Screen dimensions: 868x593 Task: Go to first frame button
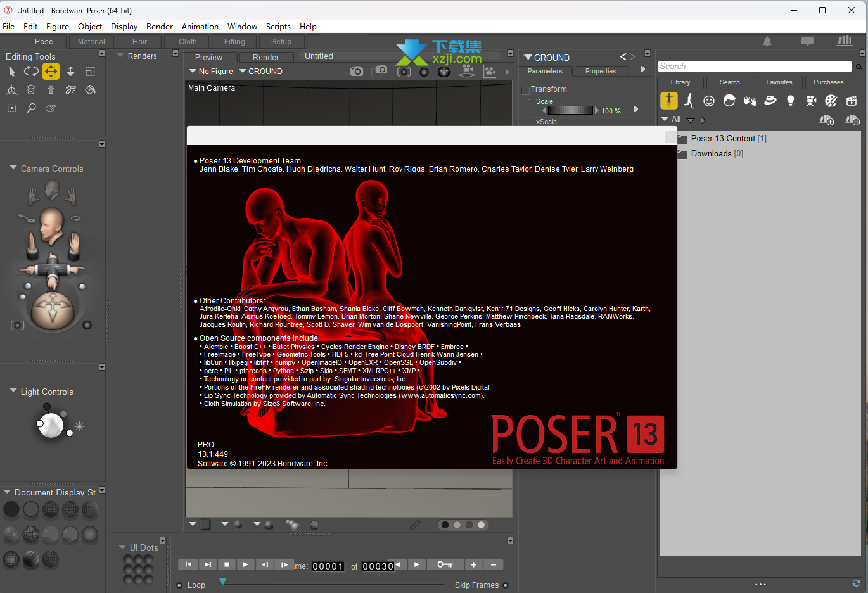pyautogui.click(x=188, y=564)
